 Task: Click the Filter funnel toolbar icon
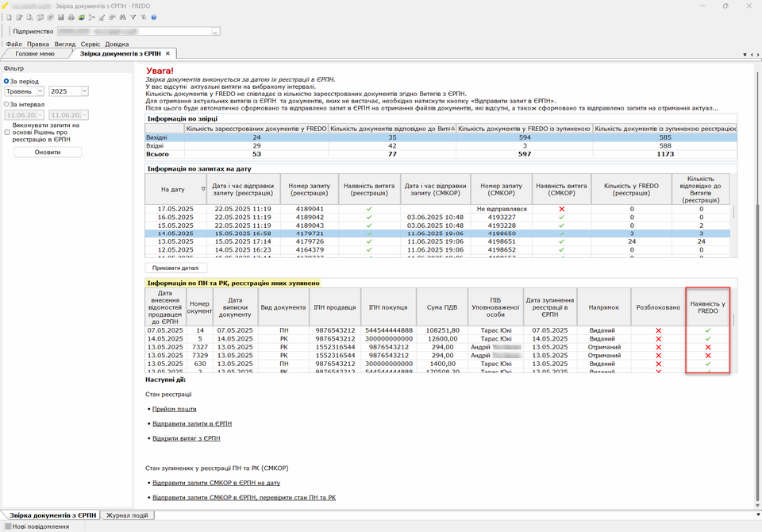click(133, 17)
